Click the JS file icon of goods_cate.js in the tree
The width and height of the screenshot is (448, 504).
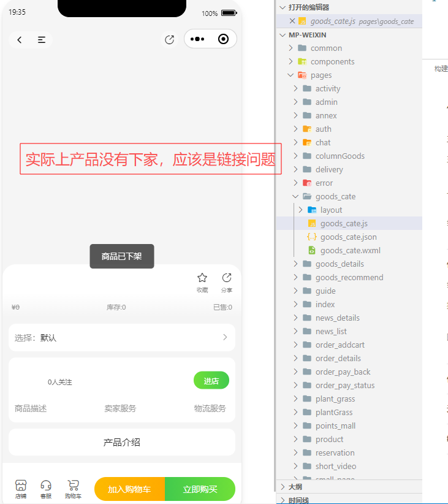pos(312,223)
